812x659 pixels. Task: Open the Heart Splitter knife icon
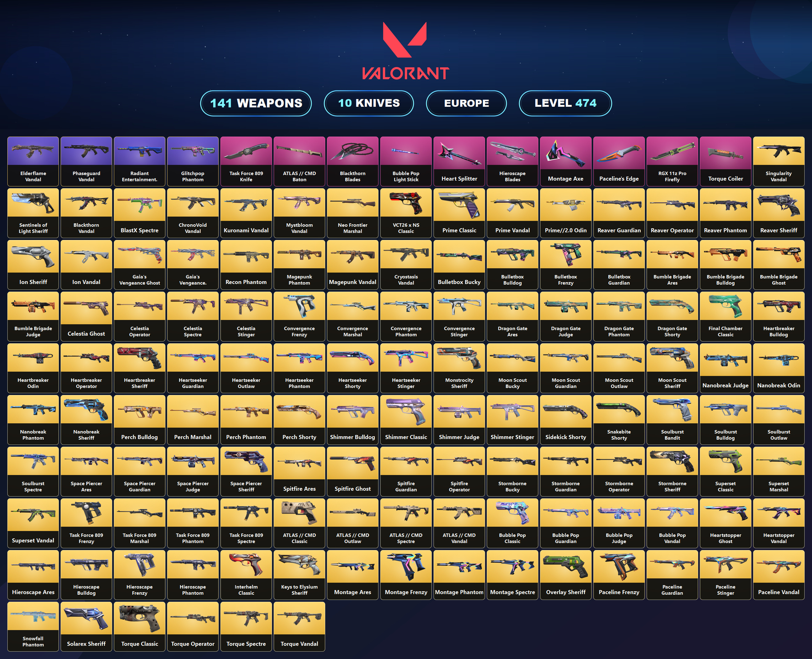459,153
